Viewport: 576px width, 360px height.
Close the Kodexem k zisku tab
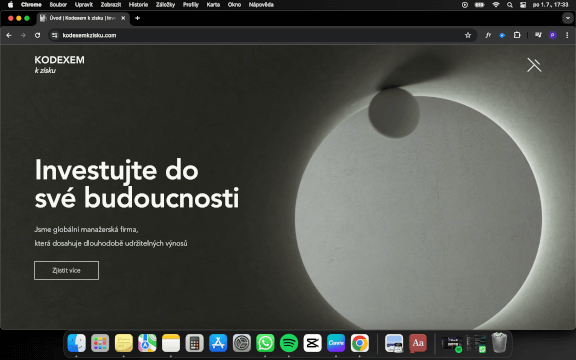123,18
